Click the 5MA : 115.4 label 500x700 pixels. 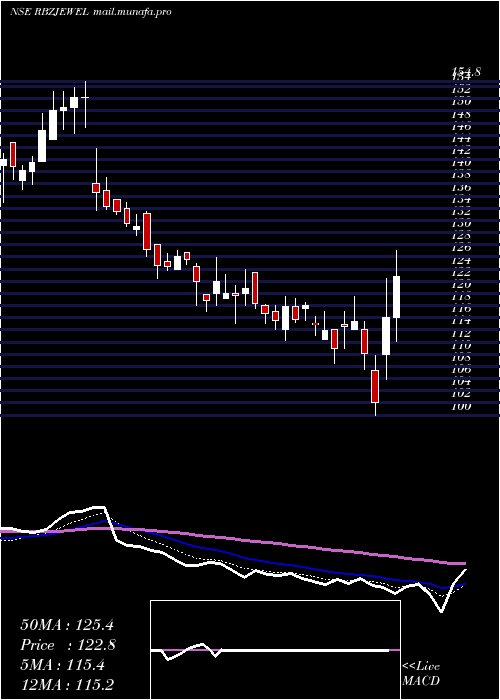tap(62, 665)
